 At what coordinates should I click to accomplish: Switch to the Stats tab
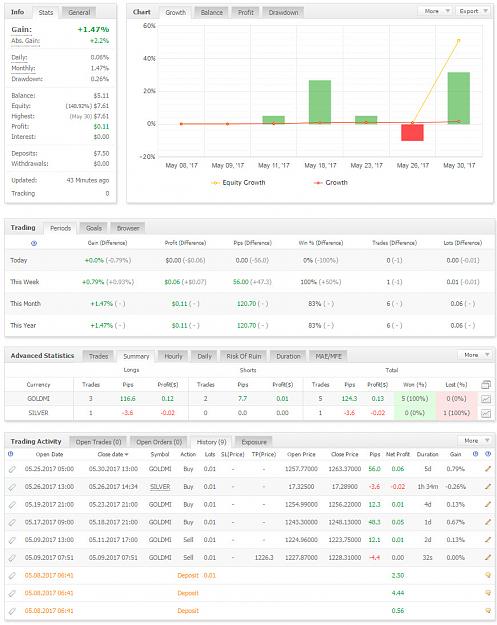click(x=46, y=12)
